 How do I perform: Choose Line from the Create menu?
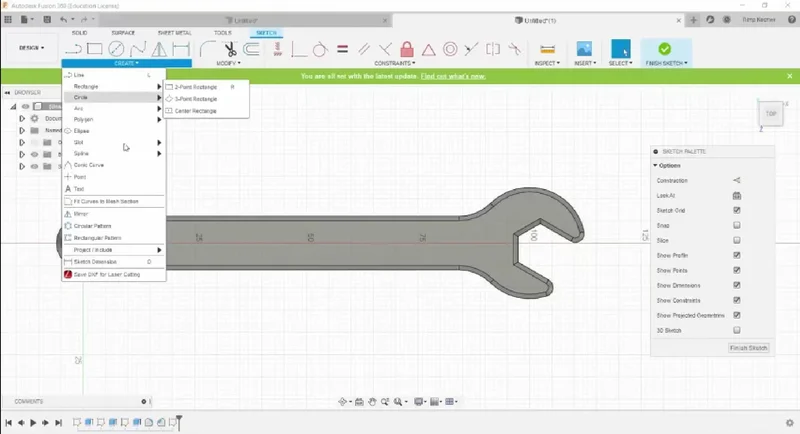(x=114, y=75)
